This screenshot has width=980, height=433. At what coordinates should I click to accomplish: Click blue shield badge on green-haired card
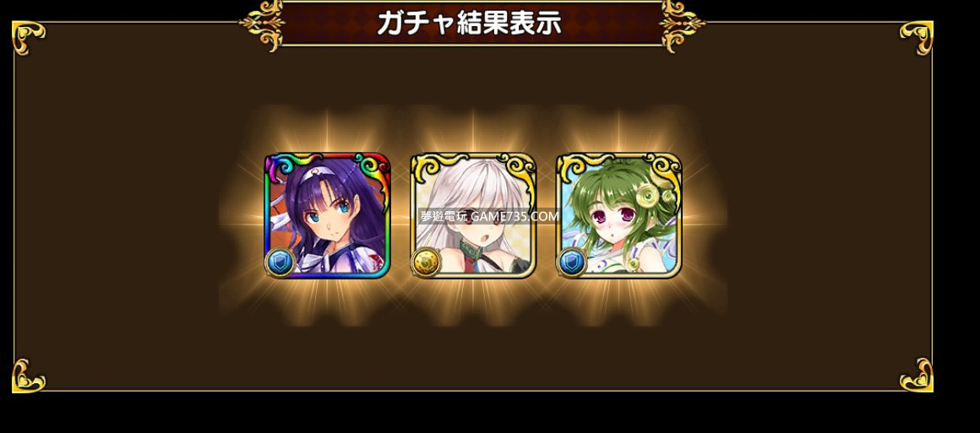571,263
